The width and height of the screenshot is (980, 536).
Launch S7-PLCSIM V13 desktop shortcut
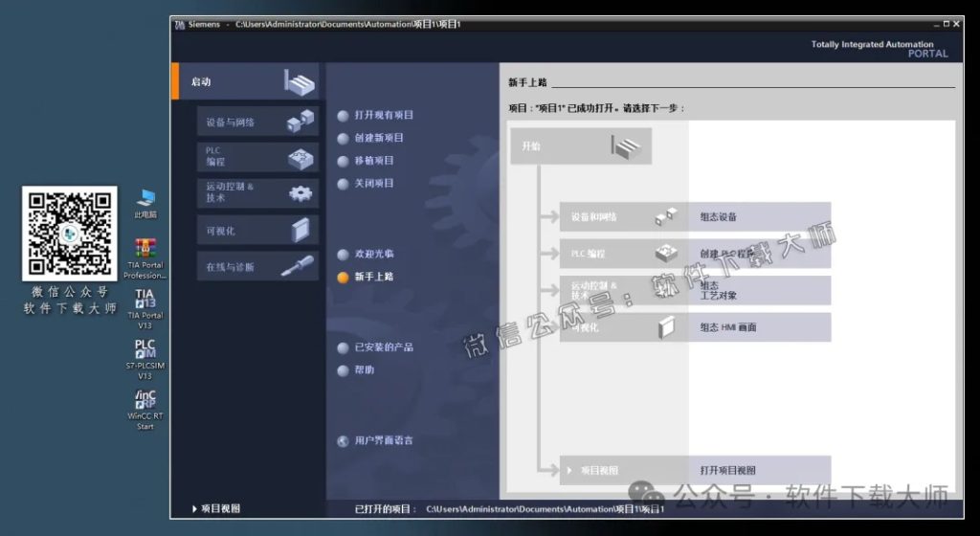(x=145, y=359)
